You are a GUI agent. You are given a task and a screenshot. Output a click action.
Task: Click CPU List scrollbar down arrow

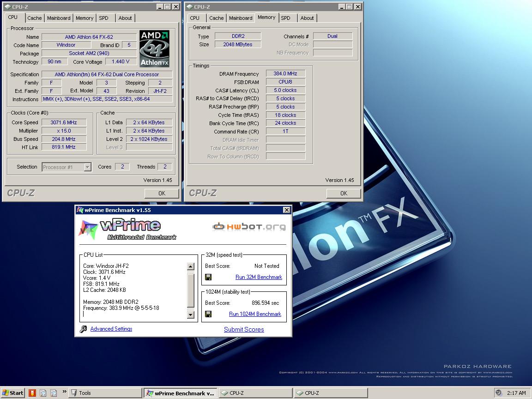(191, 315)
